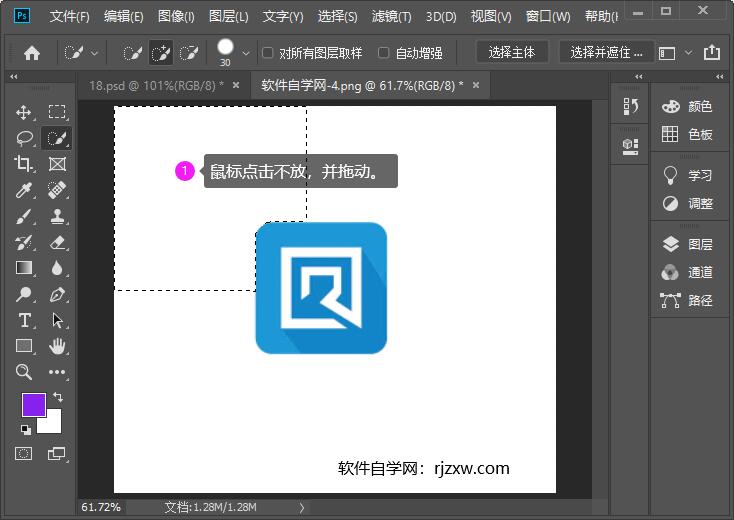Select the Horizontal Type tool
This screenshot has width=734, height=520.
(24, 320)
